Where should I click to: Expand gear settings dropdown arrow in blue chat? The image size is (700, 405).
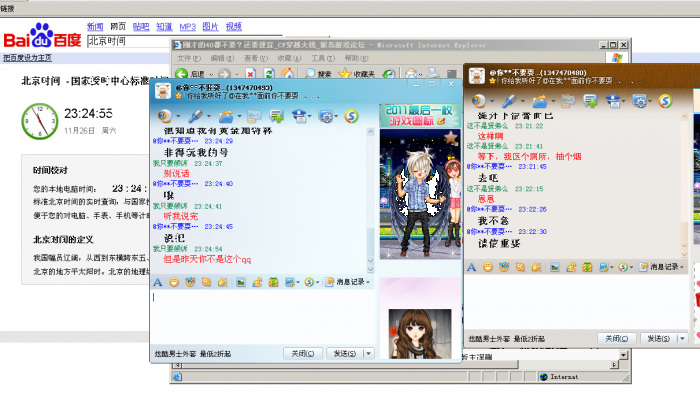(x=336, y=117)
